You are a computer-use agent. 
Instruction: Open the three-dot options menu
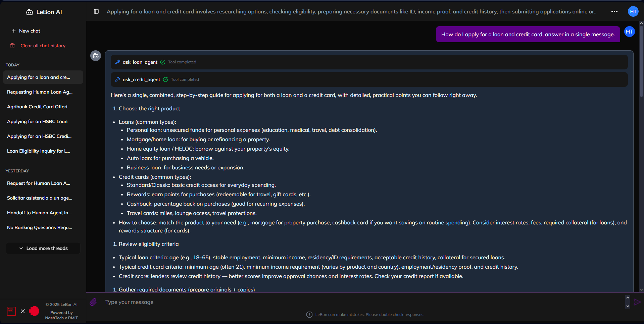pos(614,11)
